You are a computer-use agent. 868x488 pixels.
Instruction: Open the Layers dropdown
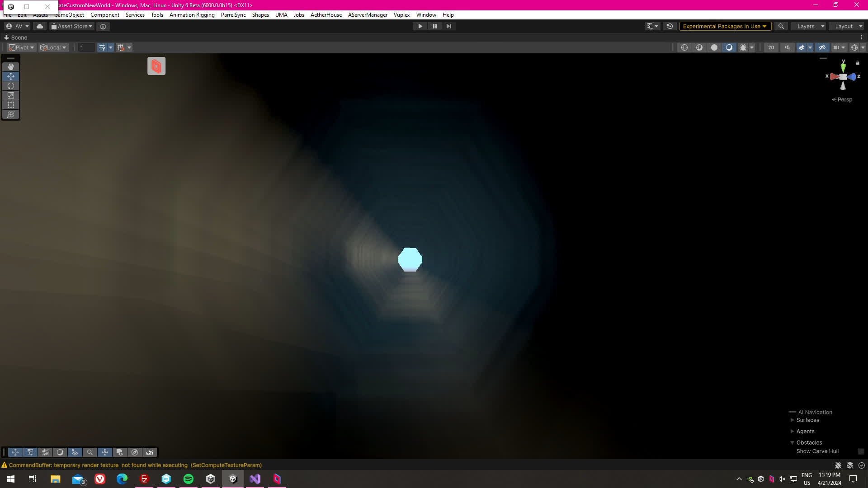point(808,26)
